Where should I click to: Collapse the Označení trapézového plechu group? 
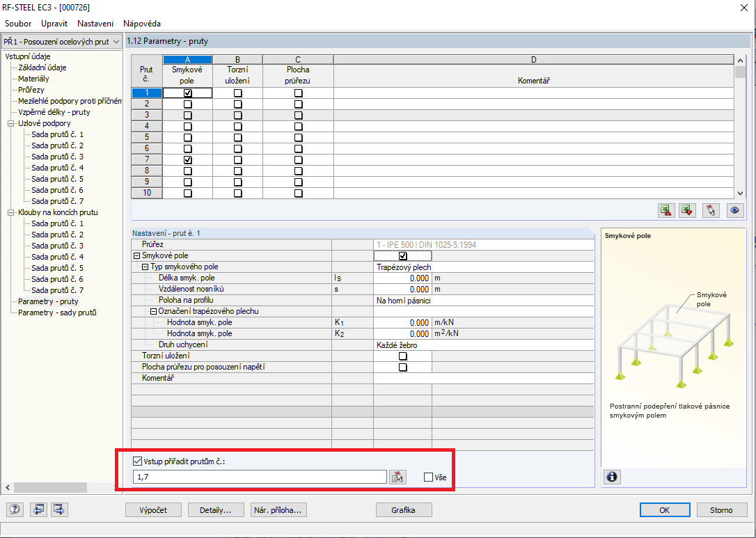[x=153, y=311]
